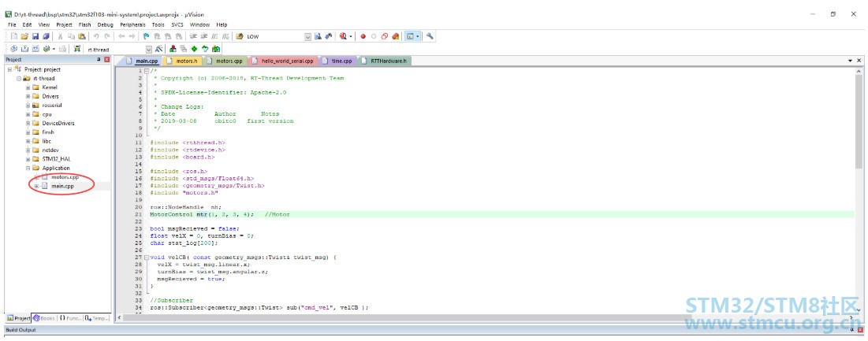Select the DeviceDrivers folder

coord(58,123)
